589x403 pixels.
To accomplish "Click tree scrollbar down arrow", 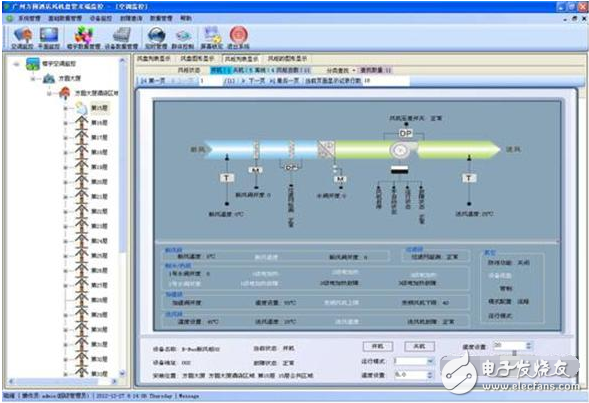I will [x=122, y=373].
